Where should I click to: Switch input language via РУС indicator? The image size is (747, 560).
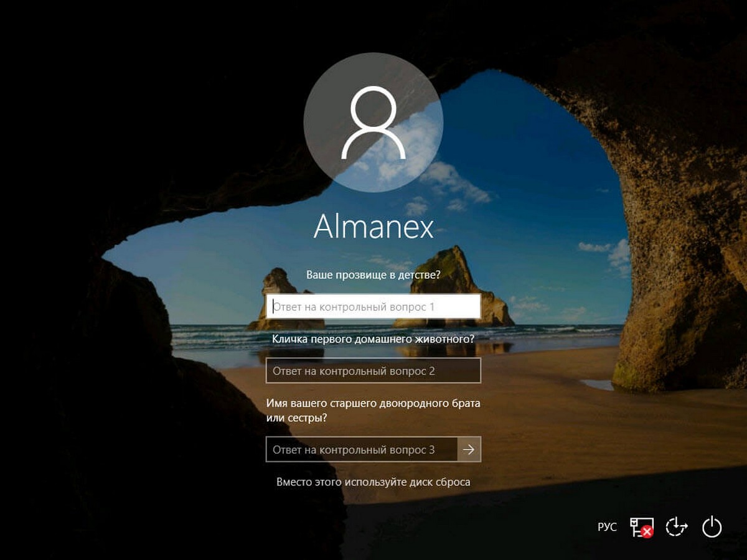click(607, 527)
